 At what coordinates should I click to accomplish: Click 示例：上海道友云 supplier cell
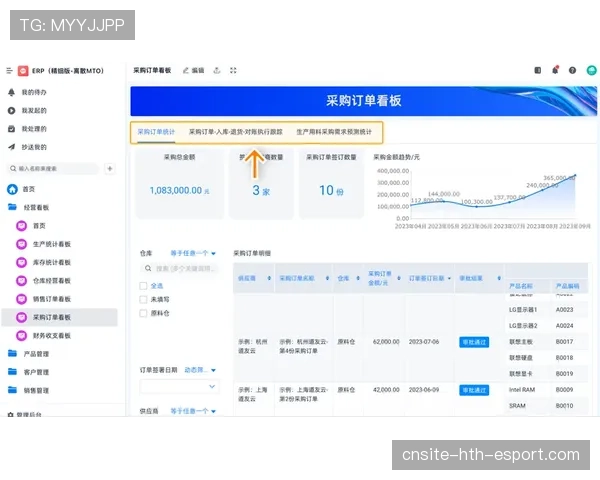click(x=253, y=395)
